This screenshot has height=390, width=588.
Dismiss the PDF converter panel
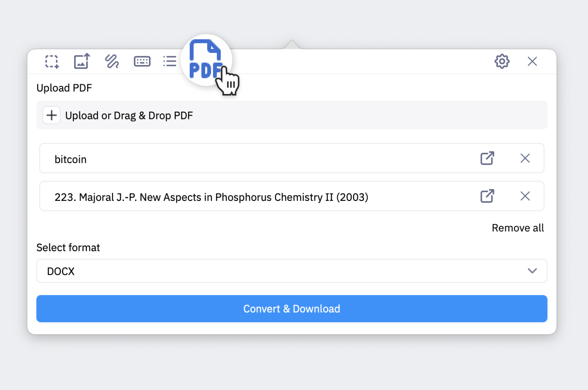pyautogui.click(x=532, y=61)
